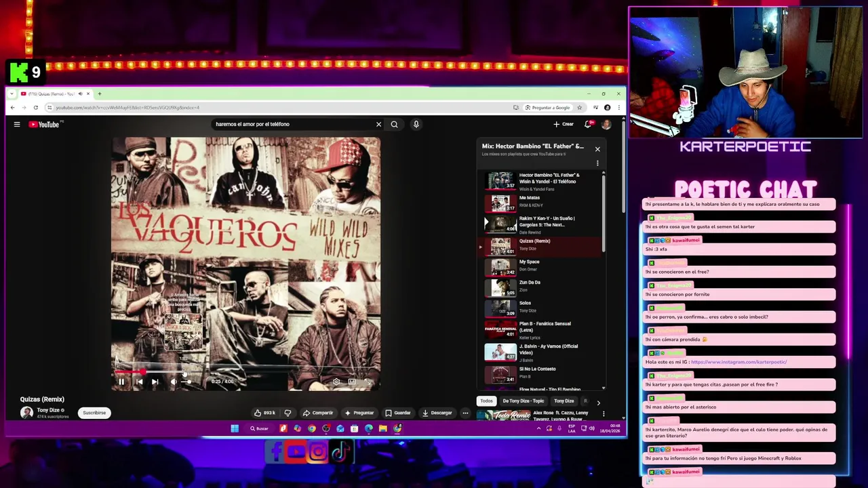
Task: Start voice search with microphone
Action: [416, 124]
